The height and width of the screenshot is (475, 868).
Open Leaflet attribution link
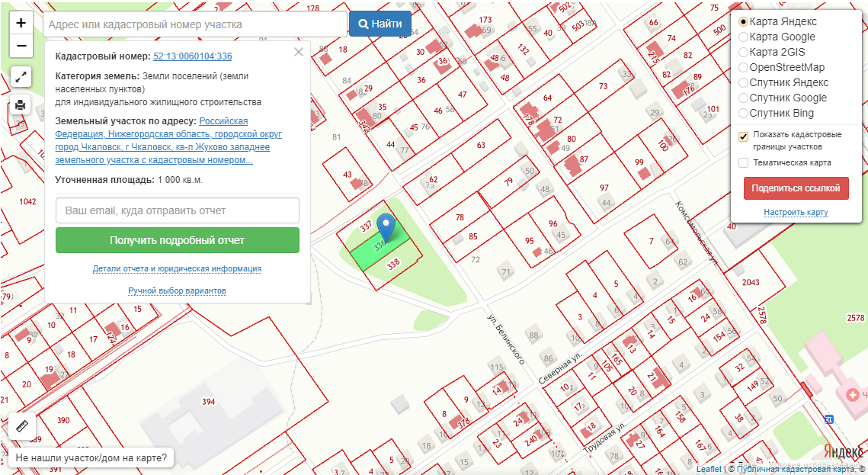coord(709,469)
